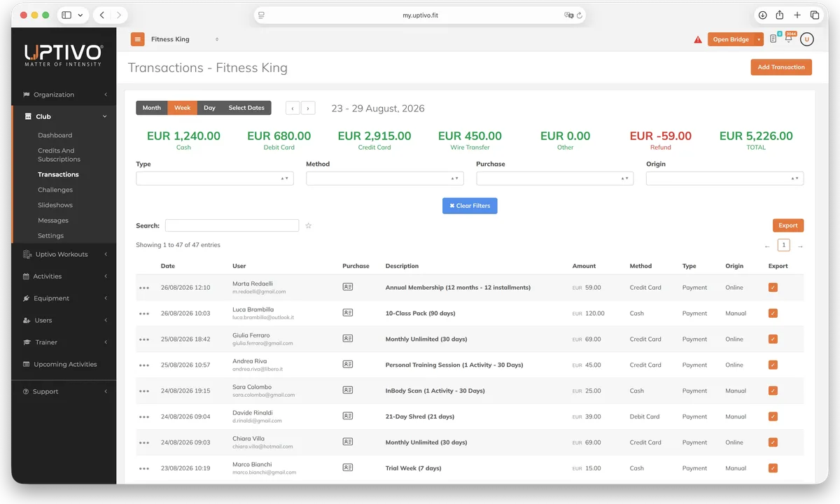Screen dimensions: 840x504
Task: Click the Open Bridge button
Action: tap(731, 40)
